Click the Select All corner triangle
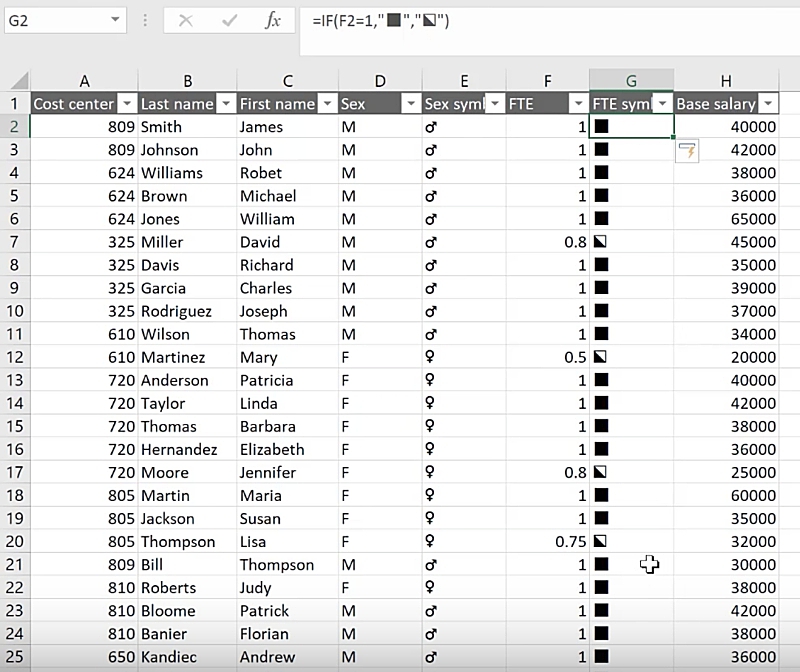 pos(16,81)
